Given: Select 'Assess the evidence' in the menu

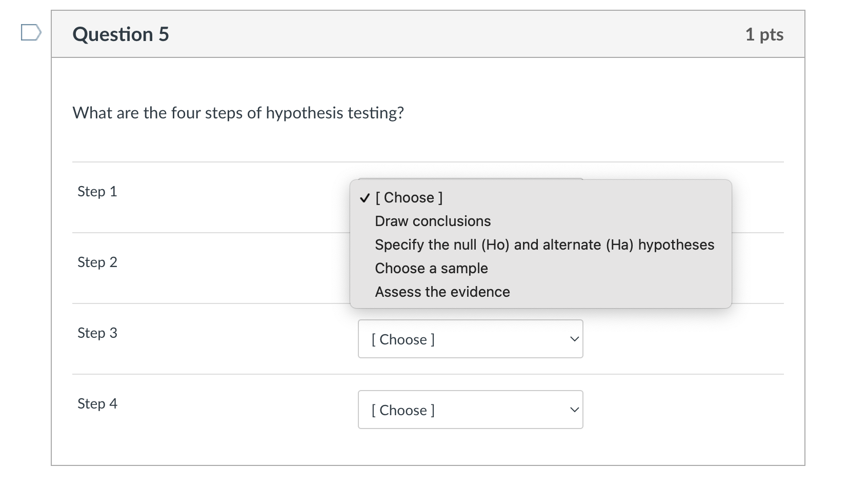Looking at the screenshot, I should [442, 292].
